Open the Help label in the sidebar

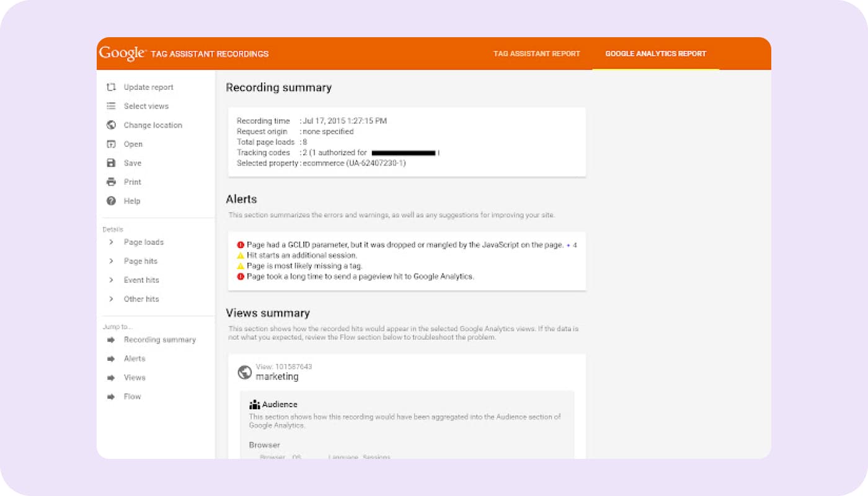coord(132,201)
